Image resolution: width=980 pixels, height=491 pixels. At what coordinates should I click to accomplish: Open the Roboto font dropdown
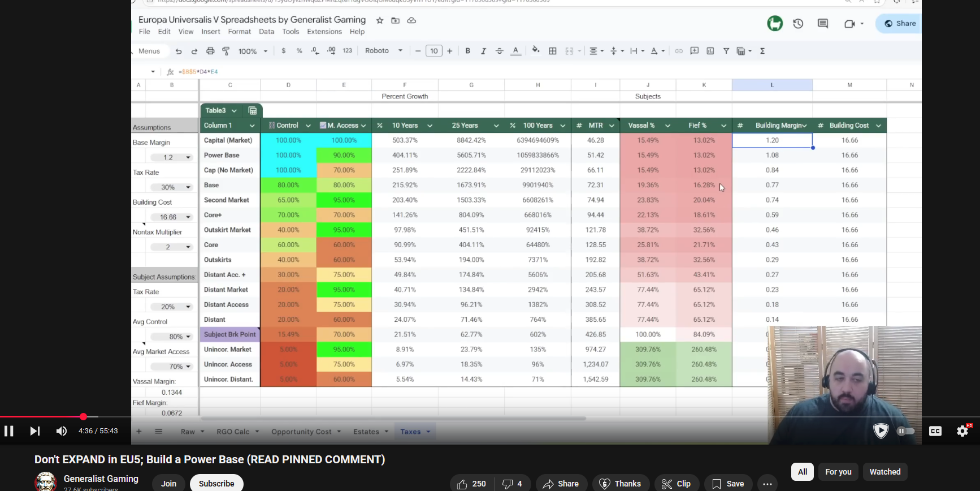(x=384, y=51)
